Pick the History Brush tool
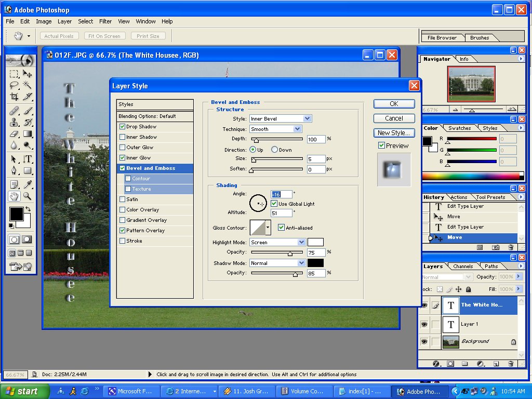The image size is (532, 399). click(x=27, y=122)
